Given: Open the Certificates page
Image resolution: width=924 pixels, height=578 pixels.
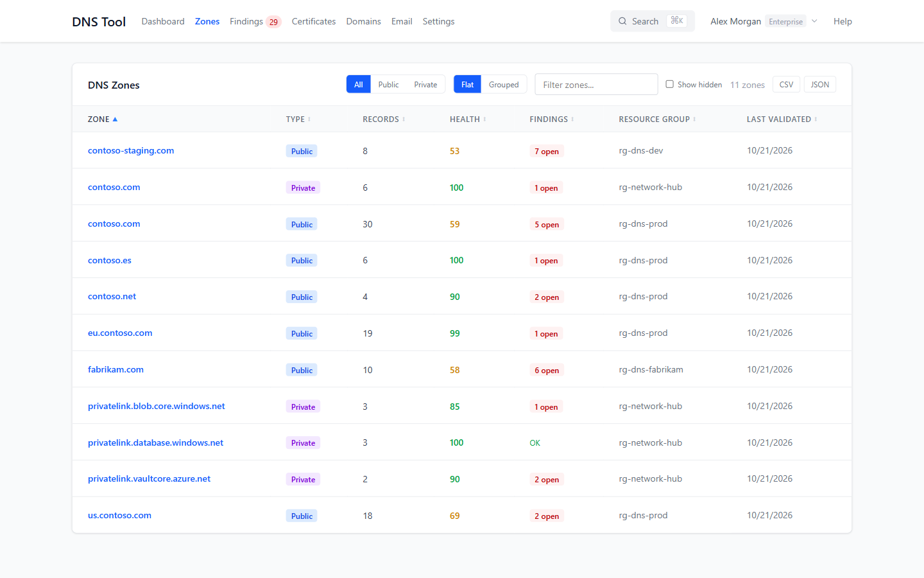Looking at the screenshot, I should [x=314, y=21].
